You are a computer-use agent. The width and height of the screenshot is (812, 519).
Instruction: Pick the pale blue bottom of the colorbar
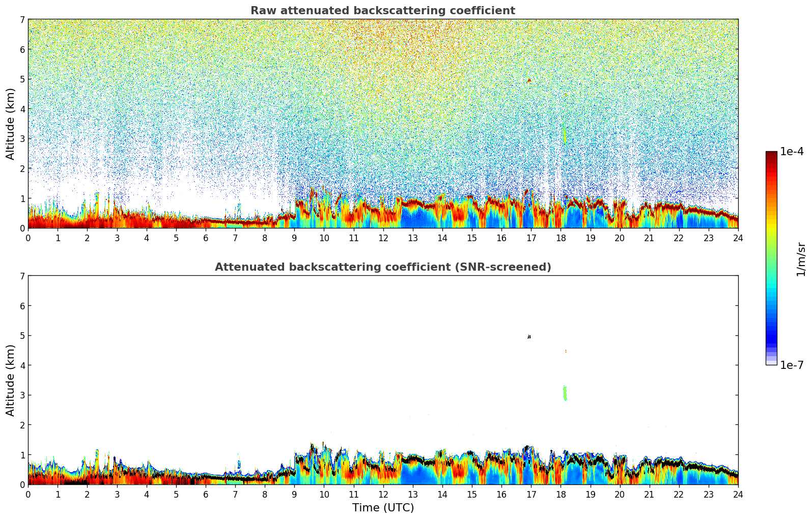[771, 362]
